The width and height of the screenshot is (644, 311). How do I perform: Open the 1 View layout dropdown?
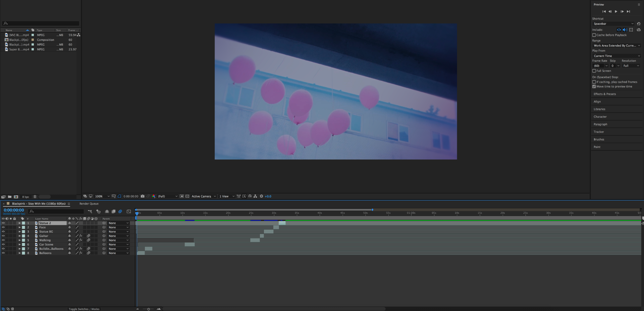[227, 196]
